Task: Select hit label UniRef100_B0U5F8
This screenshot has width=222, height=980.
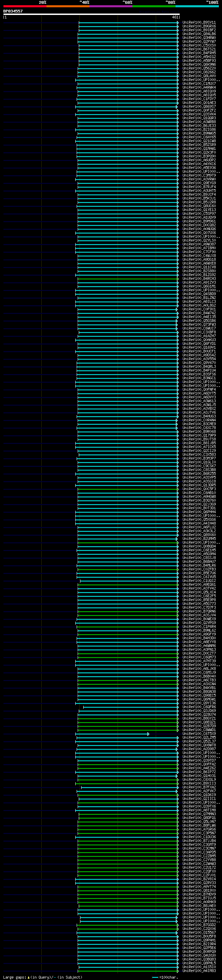Action: point(199,936)
